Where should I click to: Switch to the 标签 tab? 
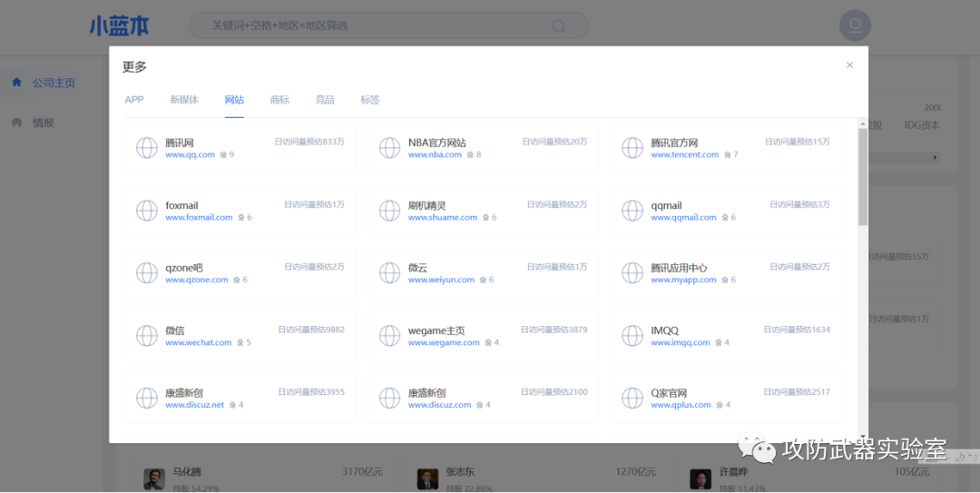pyautogui.click(x=370, y=100)
